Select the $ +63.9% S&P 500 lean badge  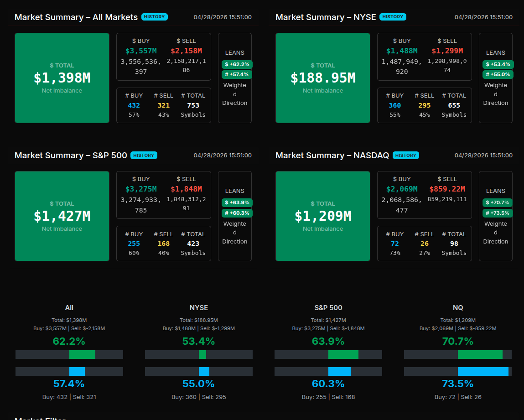(x=237, y=202)
